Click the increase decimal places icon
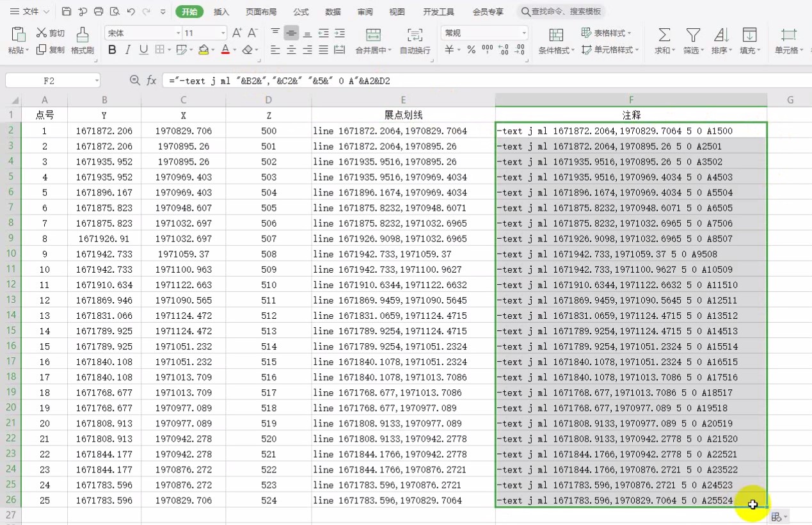The height and width of the screenshot is (525, 812). 503,49
